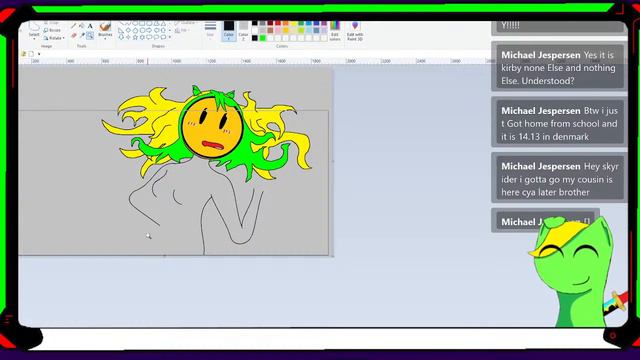Choose the five-point star shape
Viewport: 640px width, 360px height.
pyautogui.click(x=135, y=37)
